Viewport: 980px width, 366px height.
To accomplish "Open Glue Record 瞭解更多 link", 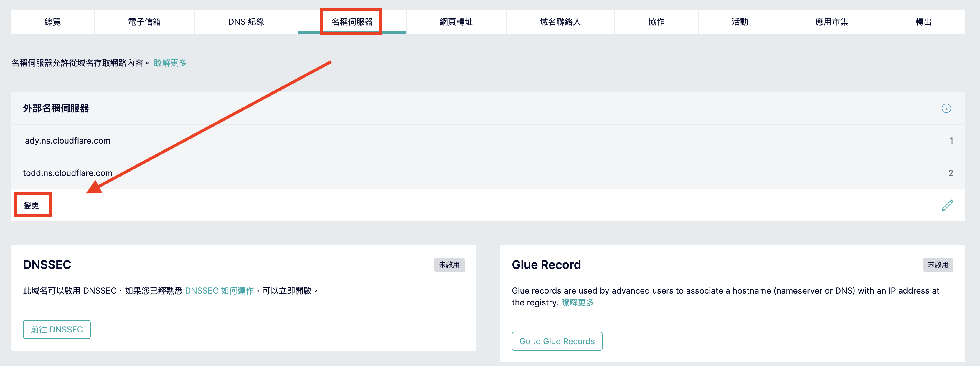I will [x=577, y=302].
